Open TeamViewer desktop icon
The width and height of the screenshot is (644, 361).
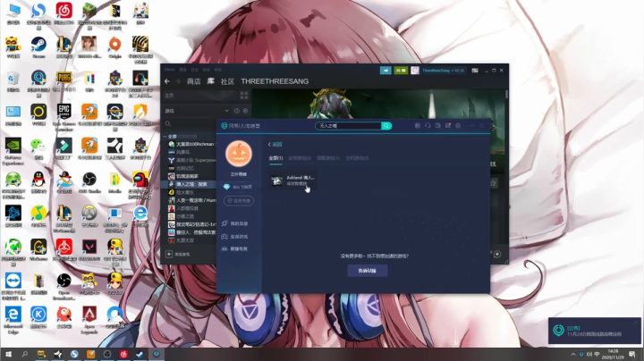13,286
